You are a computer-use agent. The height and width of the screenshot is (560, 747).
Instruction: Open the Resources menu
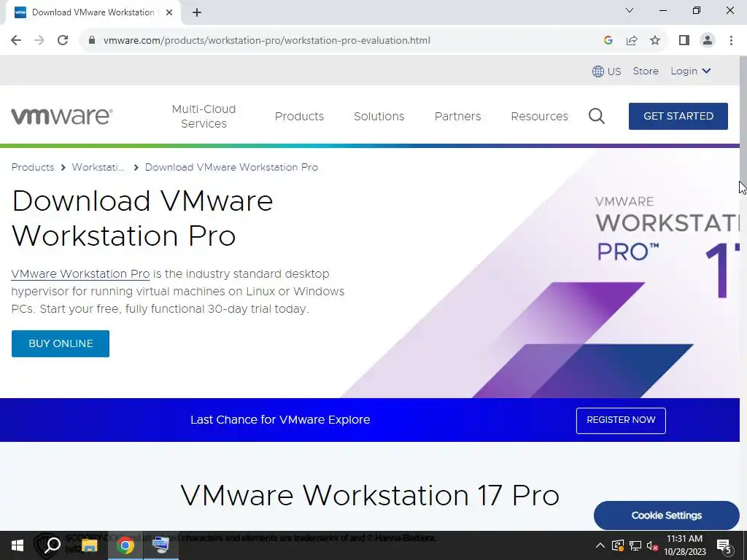(539, 116)
